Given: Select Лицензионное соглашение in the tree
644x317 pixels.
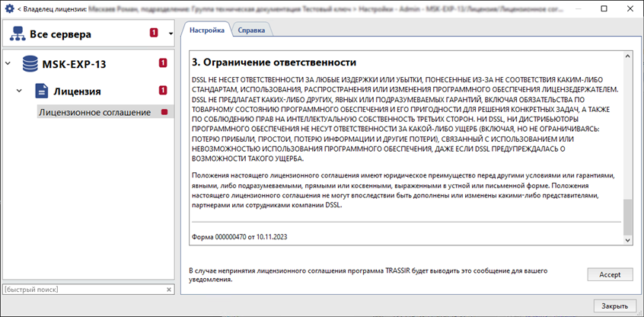Looking at the screenshot, I should (x=94, y=112).
